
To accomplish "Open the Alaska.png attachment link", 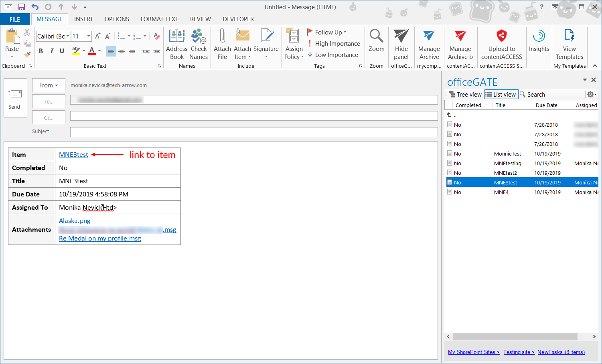I will click(75, 221).
